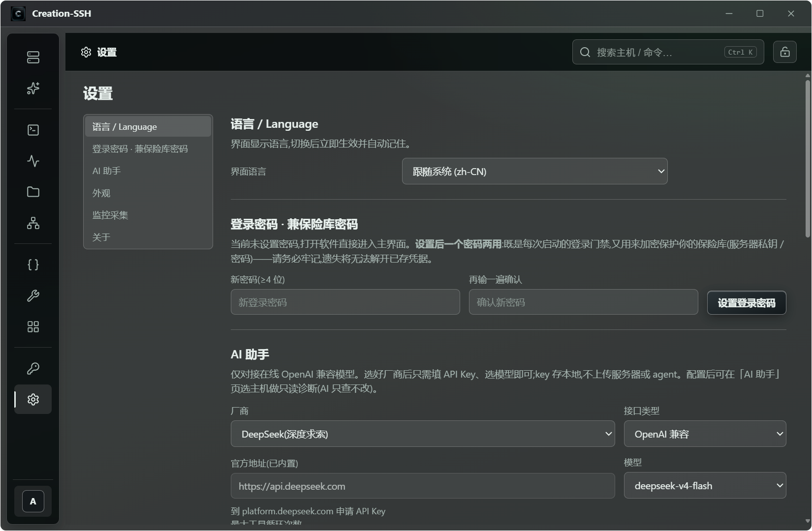Open the 厂商 DeepSeek dropdown
Screen dimensions: 812x531
[423, 434]
